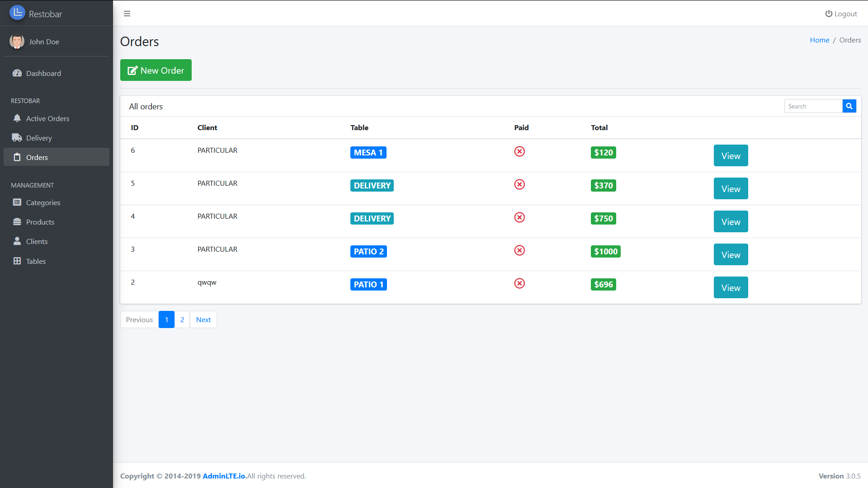Open Dashboard from the sidebar
Viewport: 868px width, 488px height.
[x=43, y=73]
